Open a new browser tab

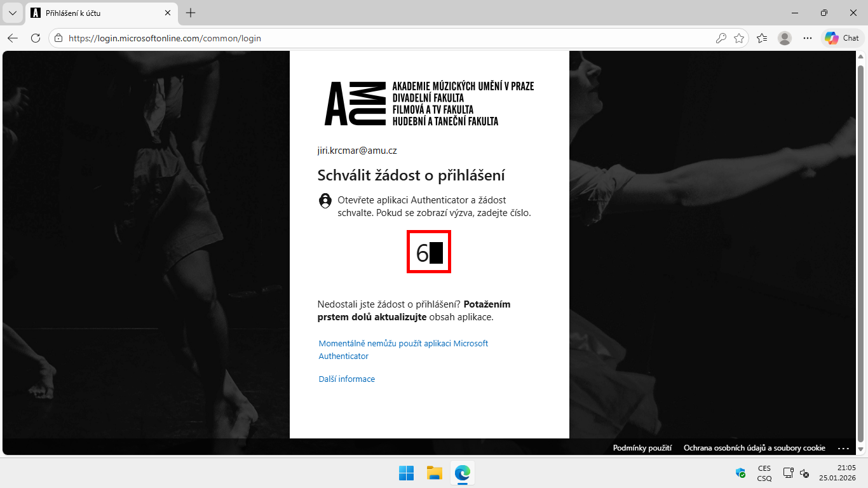(191, 13)
